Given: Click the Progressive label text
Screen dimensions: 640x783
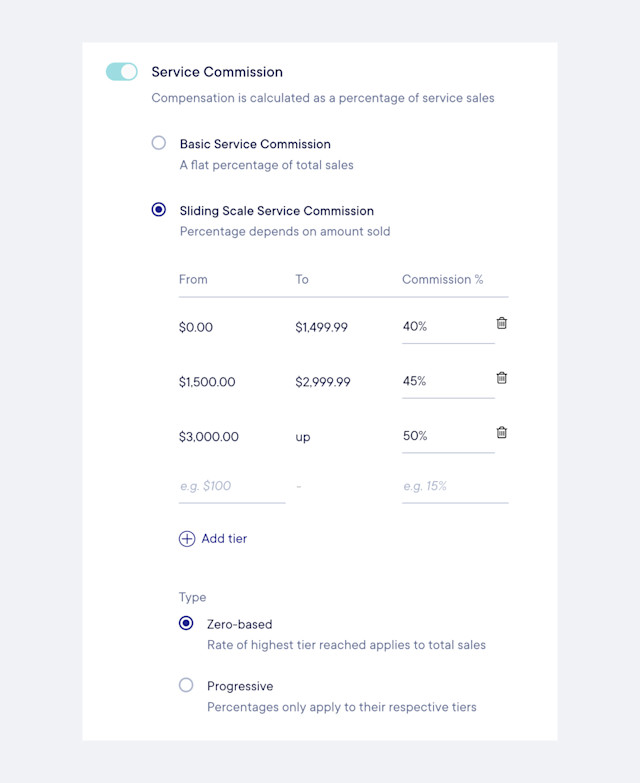Looking at the screenshot, I should point(240,686).
